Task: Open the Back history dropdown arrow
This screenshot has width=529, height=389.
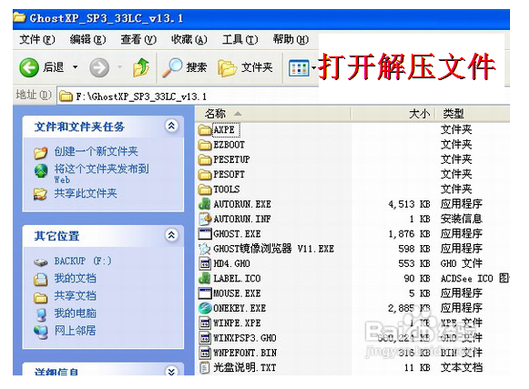Action: (x=75, y=67)
